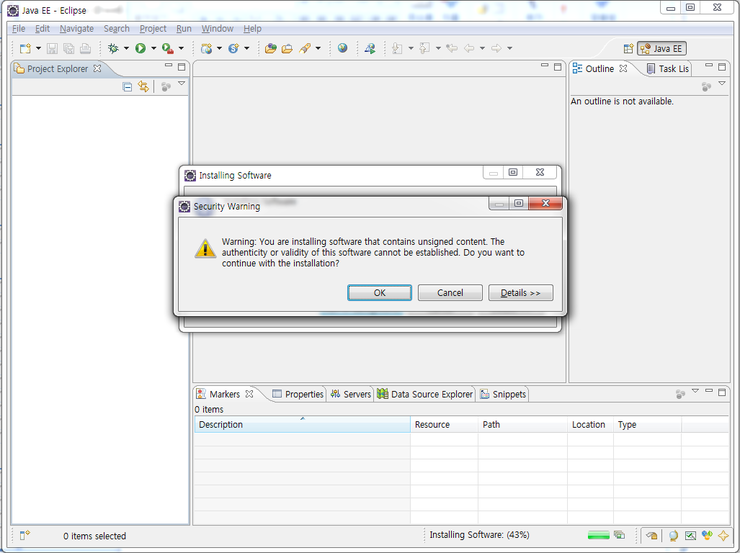The image size is (740, 553).
Task: Click the Last Edit Location arrow icon
Action: tap(452, 48)
